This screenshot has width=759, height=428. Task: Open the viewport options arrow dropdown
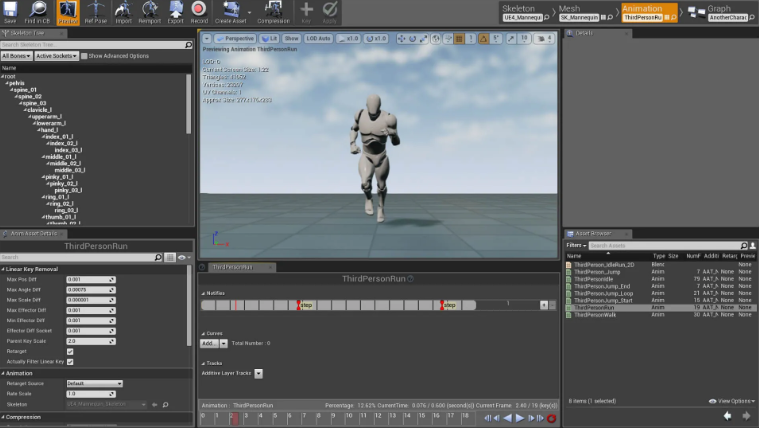click(x=207, y=38)
